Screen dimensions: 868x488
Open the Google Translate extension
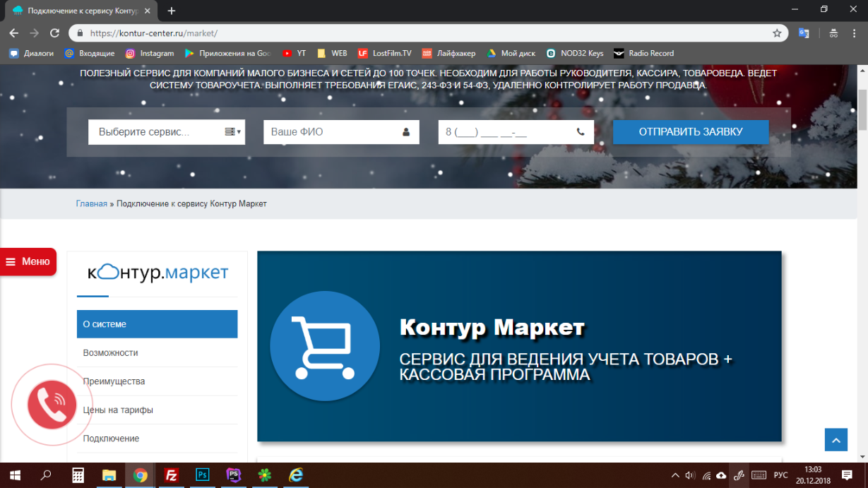804,33
